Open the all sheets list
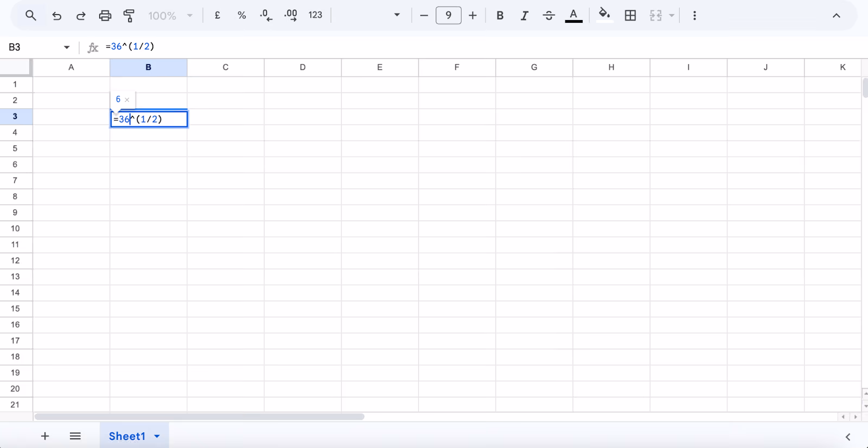 click(75, 436)
